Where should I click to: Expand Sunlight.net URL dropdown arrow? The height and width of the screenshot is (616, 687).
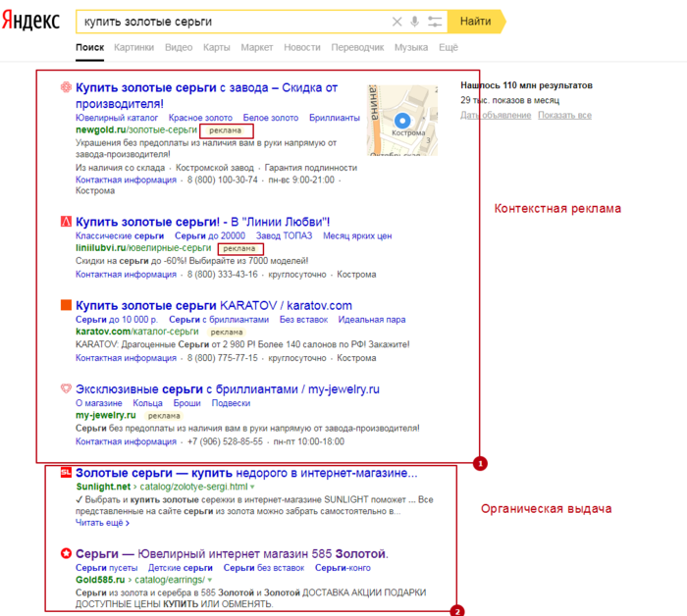(252, 487)
